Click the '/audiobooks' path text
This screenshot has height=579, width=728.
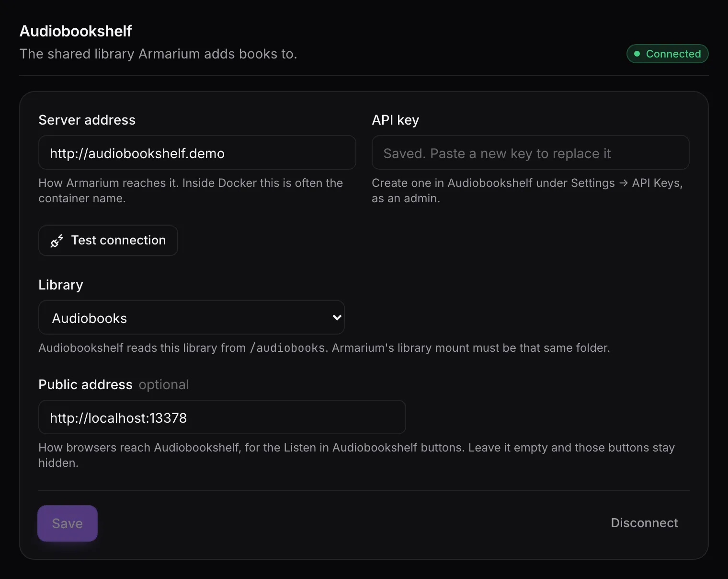point(287,348)
